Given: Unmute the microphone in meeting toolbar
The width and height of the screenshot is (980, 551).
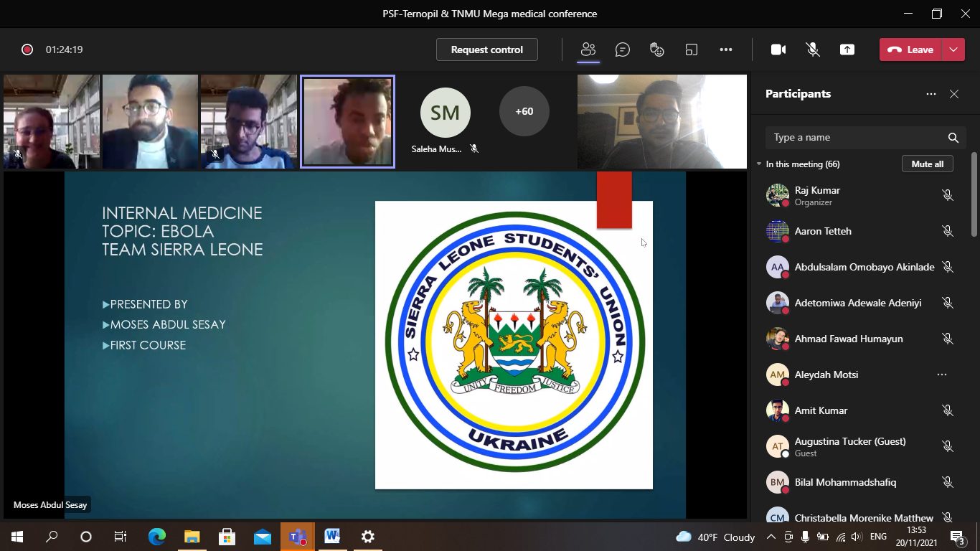Looking at the screenshot, I should (x=813, y=50).
